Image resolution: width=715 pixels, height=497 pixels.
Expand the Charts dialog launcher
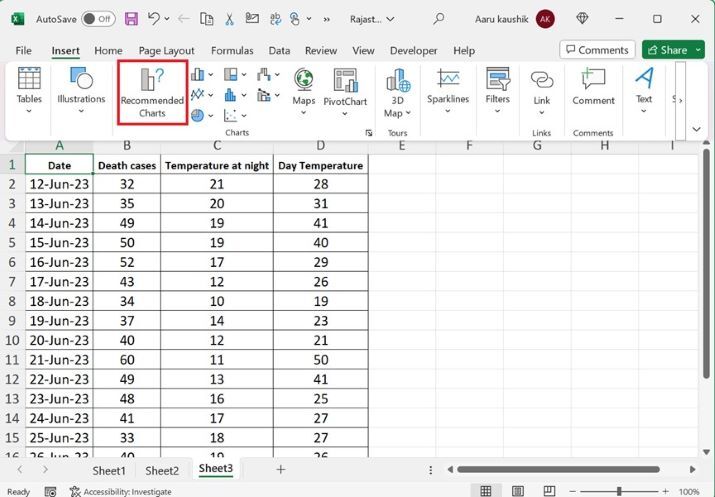tap(368, 133)
